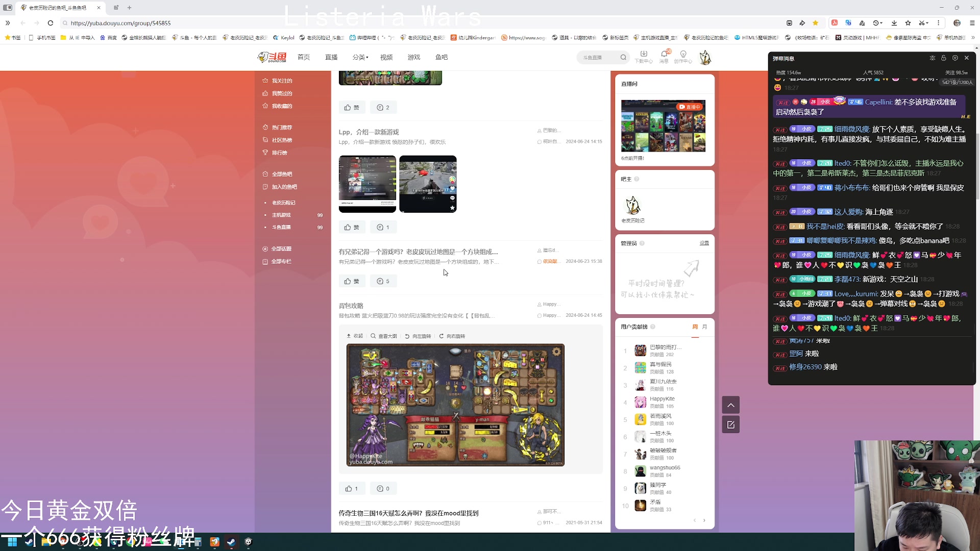Click the Douyu logo in the header
This screenshot has height=551, width=980.
[x=272, y=57]
